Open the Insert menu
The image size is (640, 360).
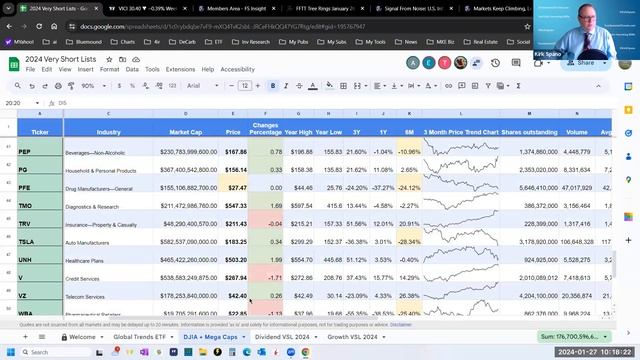point(85,69)
